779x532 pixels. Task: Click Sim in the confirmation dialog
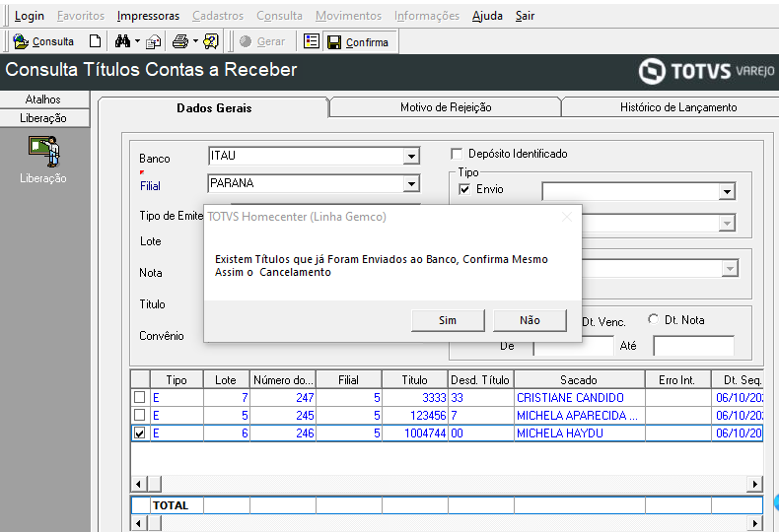pyautogui.click(x=448, y=320)
